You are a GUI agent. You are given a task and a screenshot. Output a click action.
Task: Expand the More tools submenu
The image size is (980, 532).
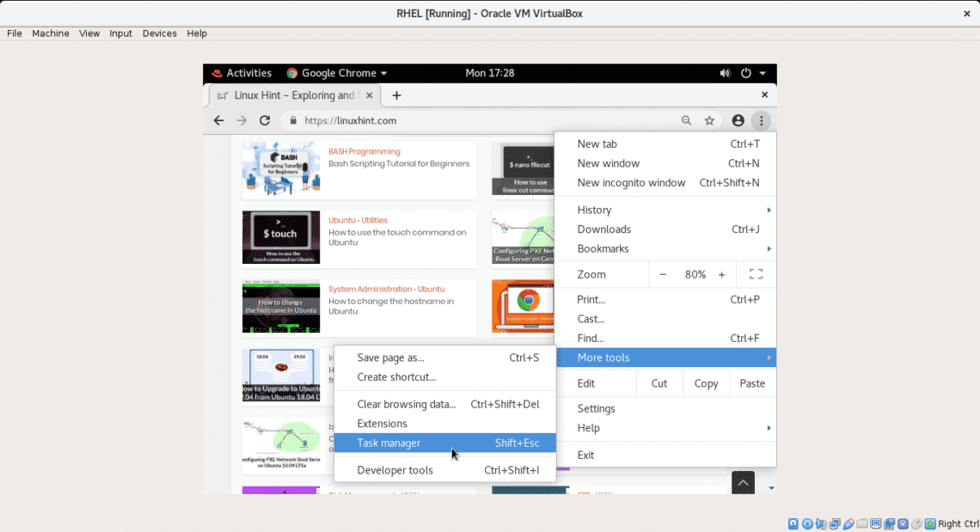(665, 358)
